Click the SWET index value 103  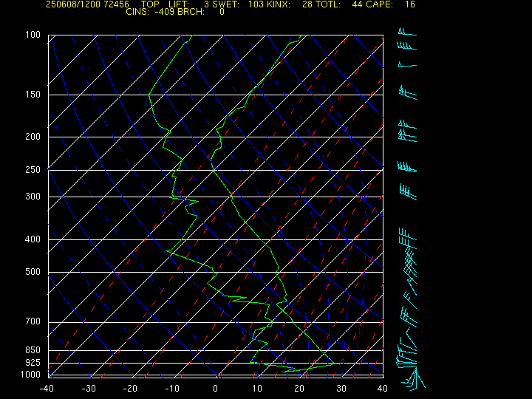point(256,4)
